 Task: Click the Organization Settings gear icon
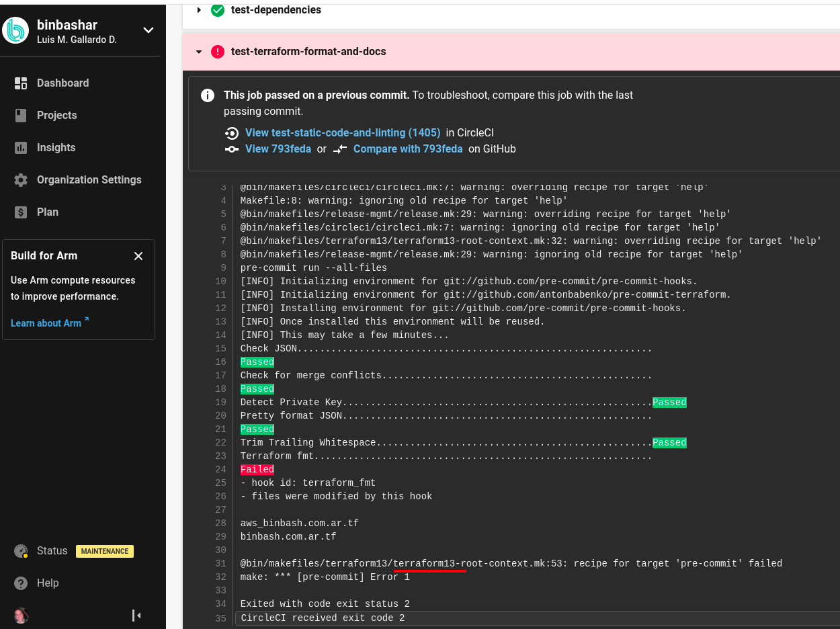[19, 179]
